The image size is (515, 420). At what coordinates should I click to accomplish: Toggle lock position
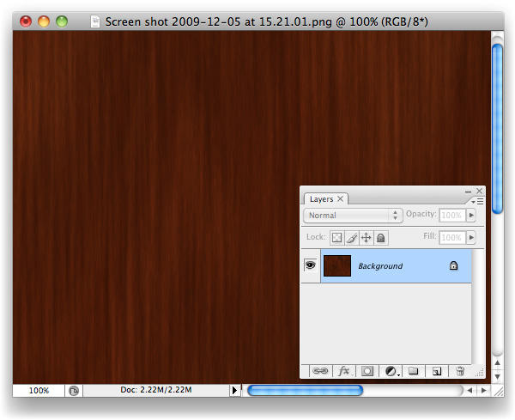(x=366, y=238)
